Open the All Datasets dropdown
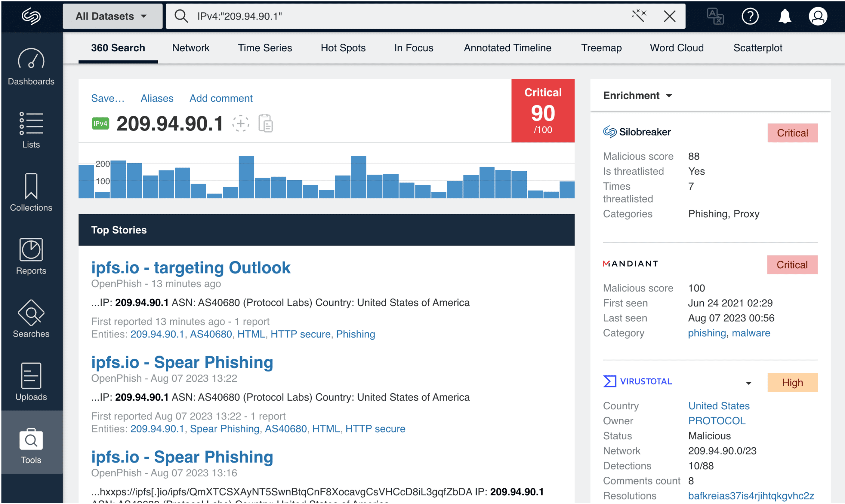Screen dimensions: 845x504 (112, 16)
